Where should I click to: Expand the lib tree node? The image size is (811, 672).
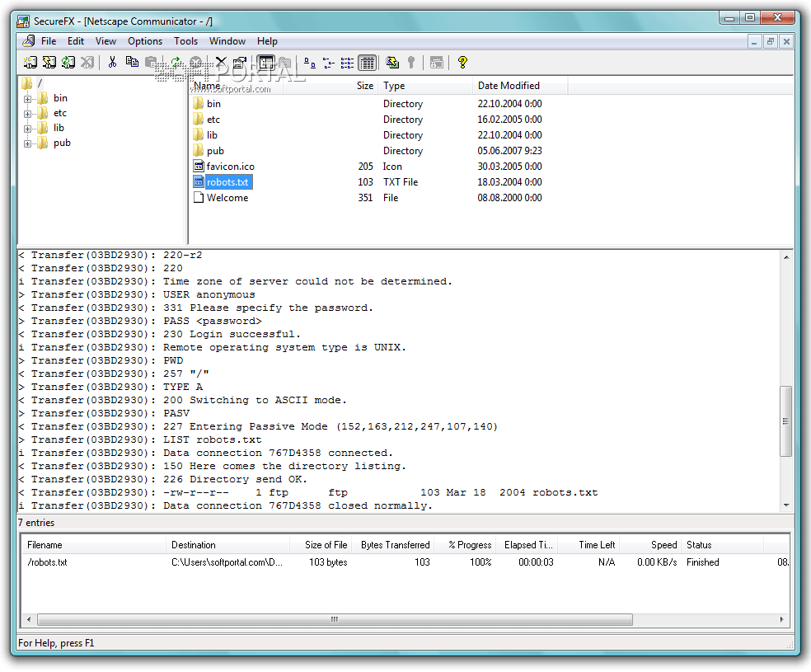point(27,129)
